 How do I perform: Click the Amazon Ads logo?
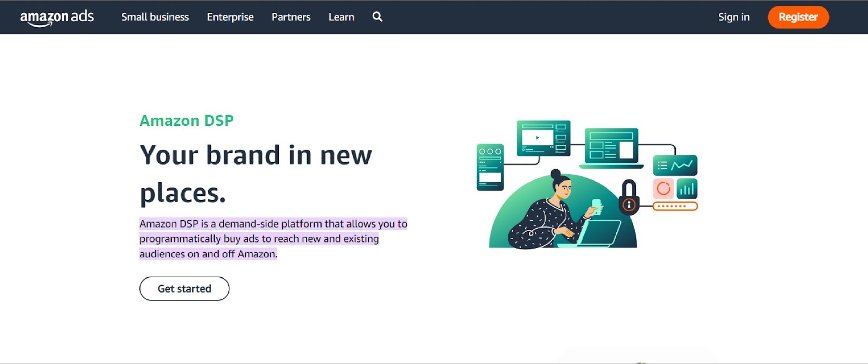tap(57, 17)
